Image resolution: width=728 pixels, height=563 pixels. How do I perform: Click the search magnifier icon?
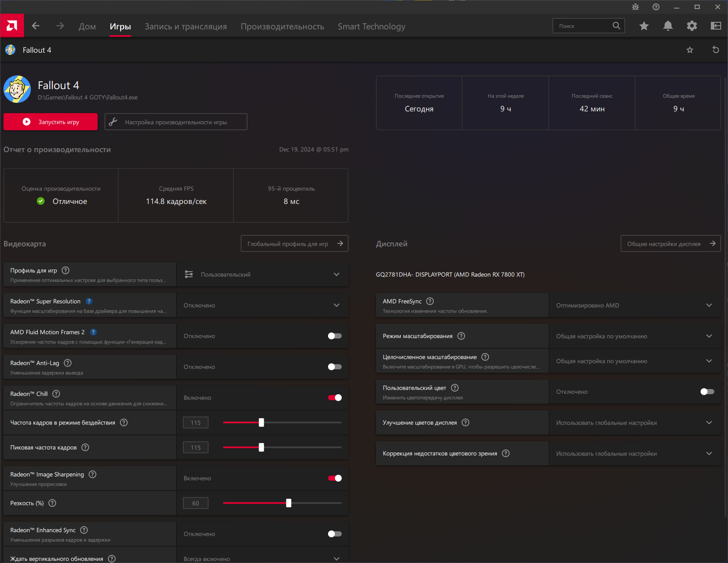coord(616,26)
